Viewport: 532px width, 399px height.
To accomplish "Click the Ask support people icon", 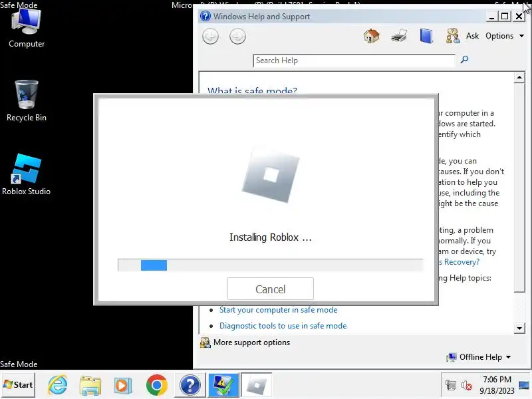I will click(453, 36).
